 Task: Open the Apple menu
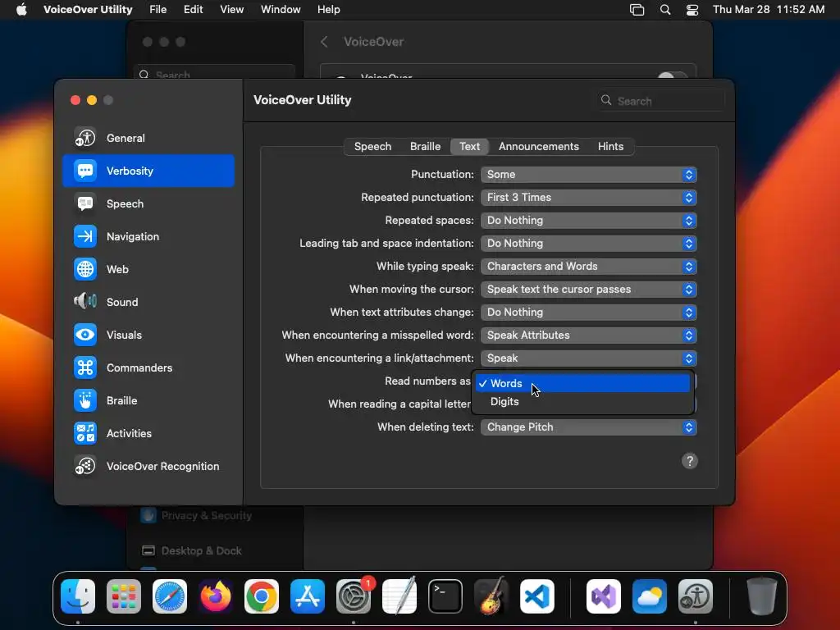[21, 10]
